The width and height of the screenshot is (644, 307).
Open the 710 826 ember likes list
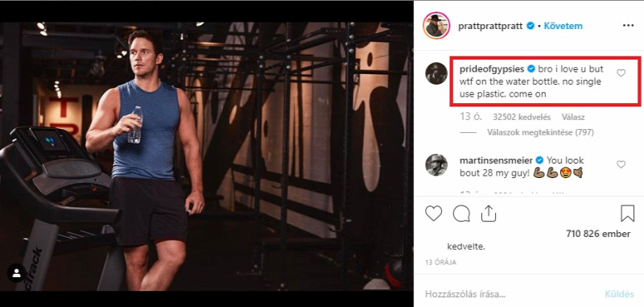tap(598, 234)
